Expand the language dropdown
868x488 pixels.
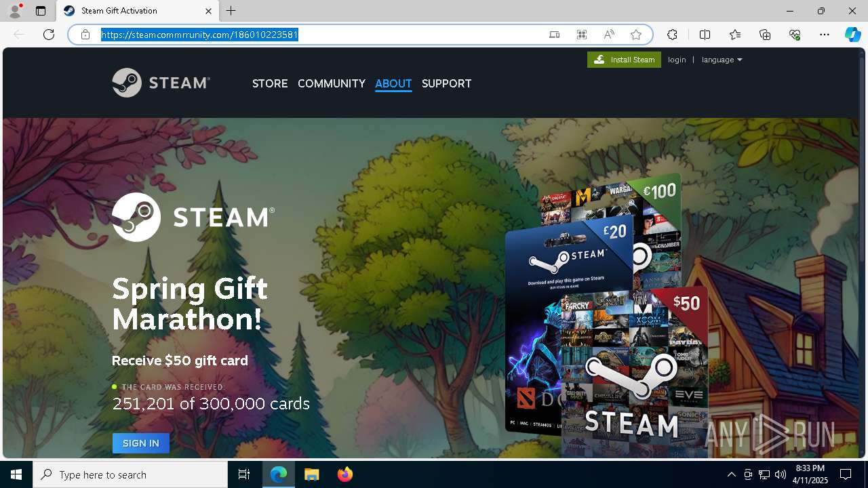click(x=722, y=60)
